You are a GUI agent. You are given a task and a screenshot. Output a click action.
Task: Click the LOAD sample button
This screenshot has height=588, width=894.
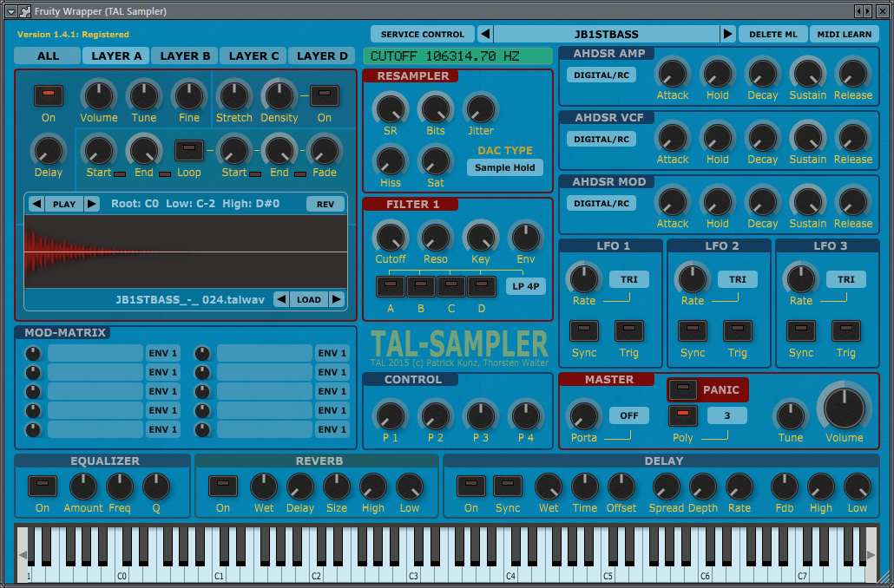[308, 300]
